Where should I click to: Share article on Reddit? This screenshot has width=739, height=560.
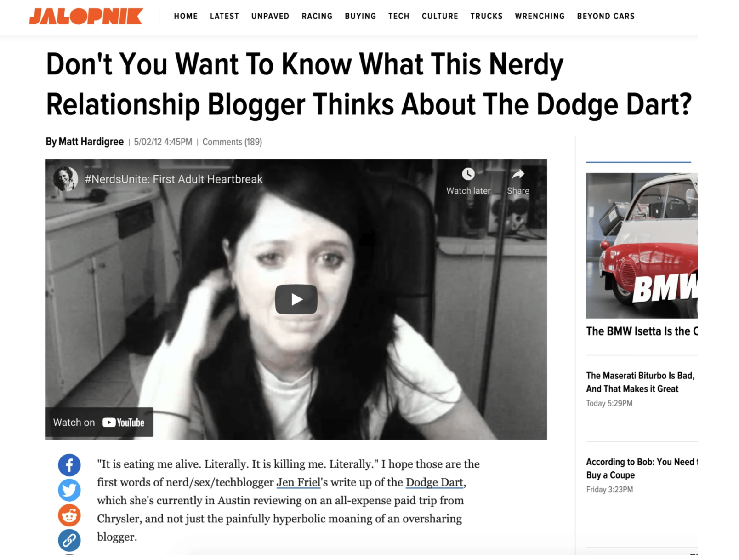(69, 515)
